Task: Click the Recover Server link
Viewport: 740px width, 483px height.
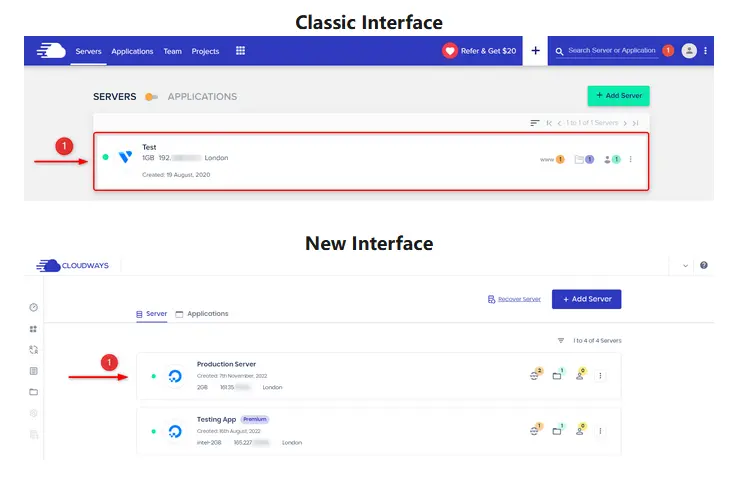Action: 514,299
